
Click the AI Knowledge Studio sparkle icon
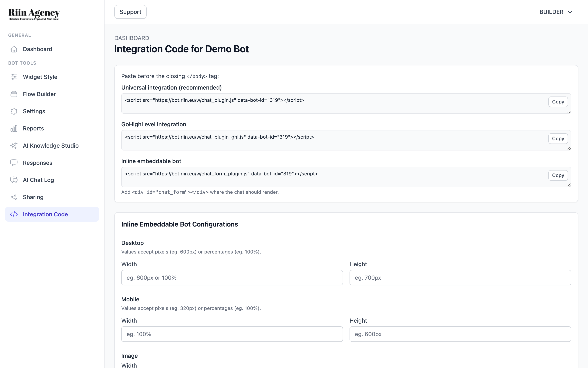point(14,146)
